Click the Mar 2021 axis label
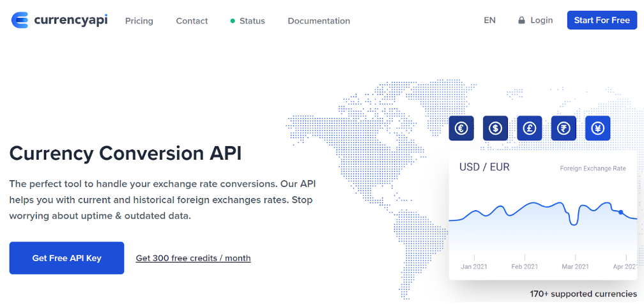Image resolution: width=644 pixels, height=304 pixels. (576, 266)
